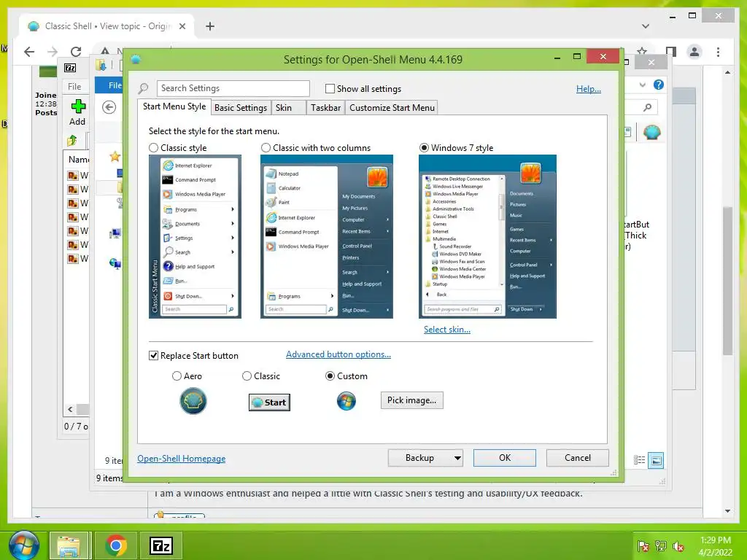Open the Taskbar tab
The width and height of the screenshot is (747, 560).
point(325,108)
